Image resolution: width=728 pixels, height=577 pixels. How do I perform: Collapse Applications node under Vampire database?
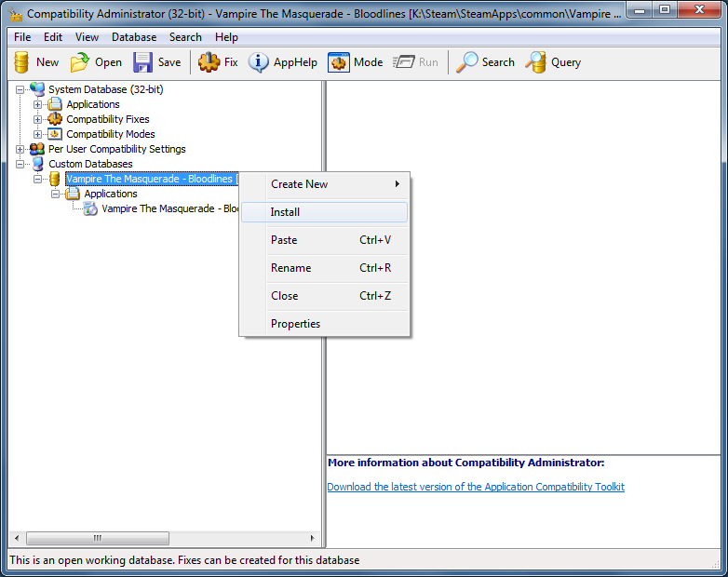pos(55,194)
